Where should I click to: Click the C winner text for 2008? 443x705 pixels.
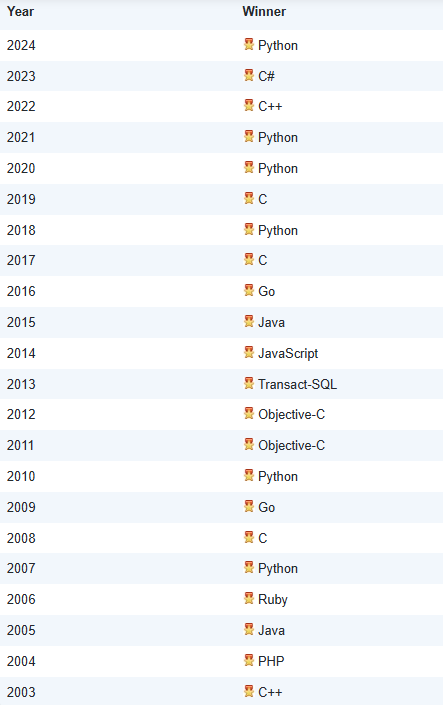pos(263,538)
